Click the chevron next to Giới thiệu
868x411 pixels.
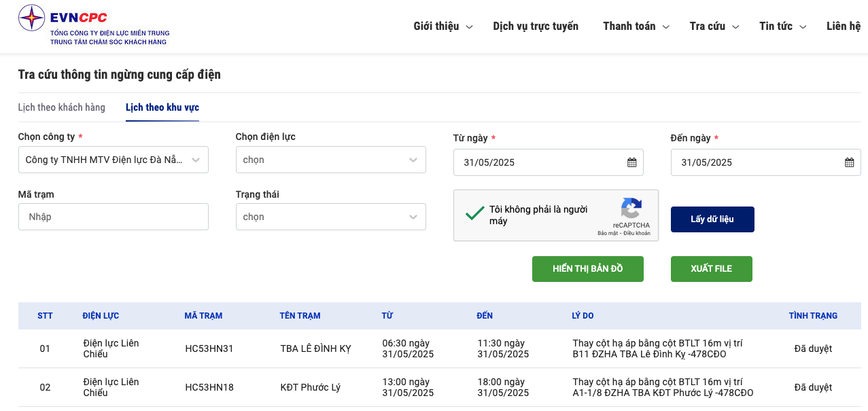pos(469,27)
